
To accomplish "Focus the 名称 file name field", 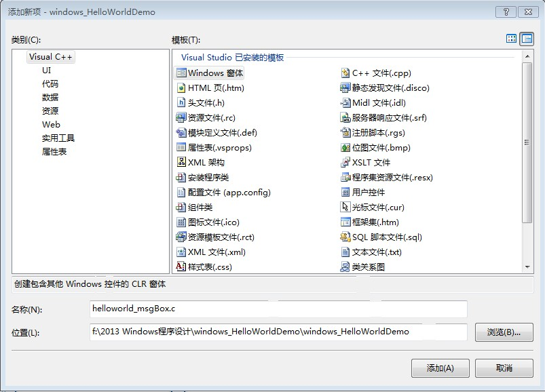I will tap(278, 309).
